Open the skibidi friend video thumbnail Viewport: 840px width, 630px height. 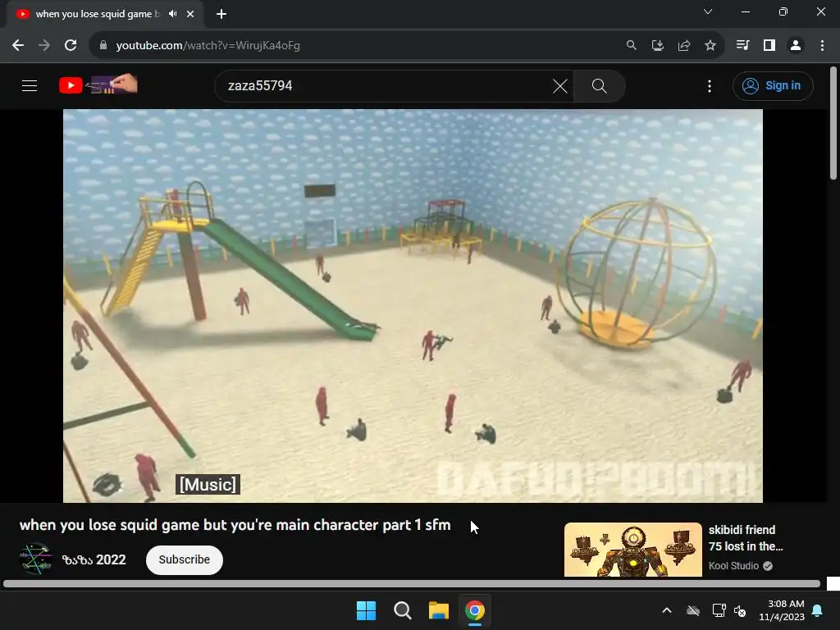click(632, 550)
